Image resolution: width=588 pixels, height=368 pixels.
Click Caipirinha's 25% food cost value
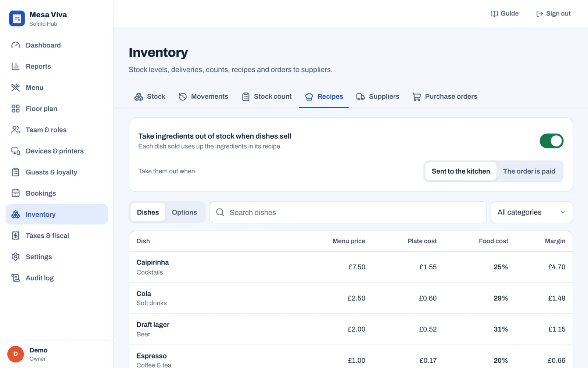501,267
